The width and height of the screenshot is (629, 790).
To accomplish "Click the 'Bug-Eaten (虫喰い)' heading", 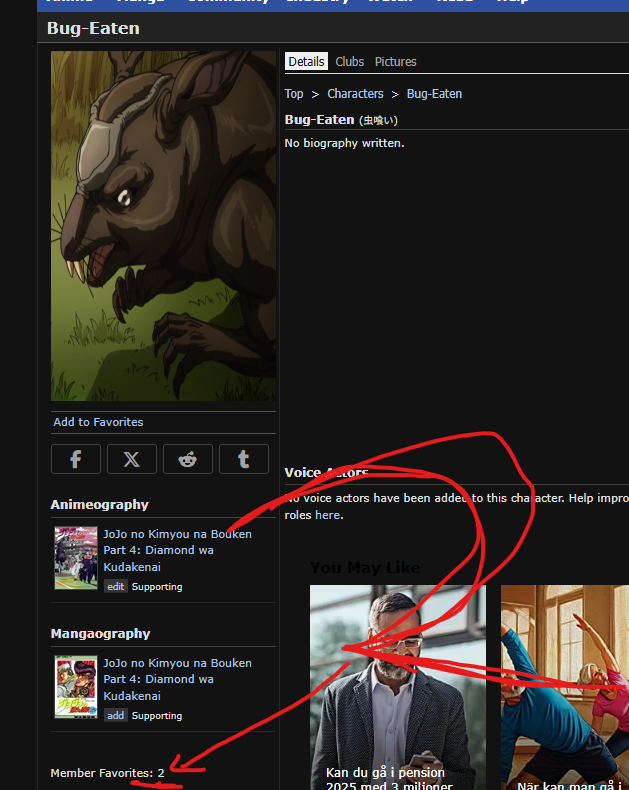I will pyautogui.click(x=341, y=120).
